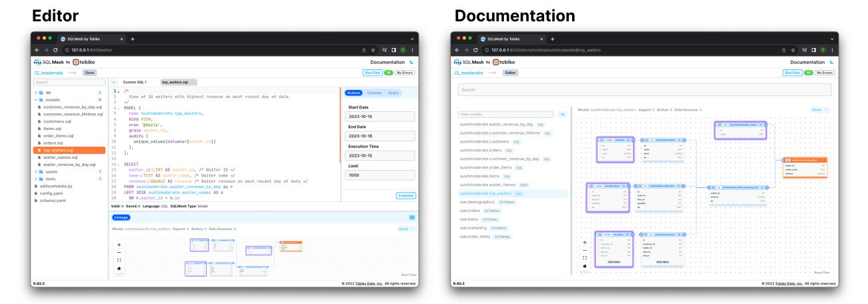
Task: Open new browser tab in Documentation window
Action: 553,39
